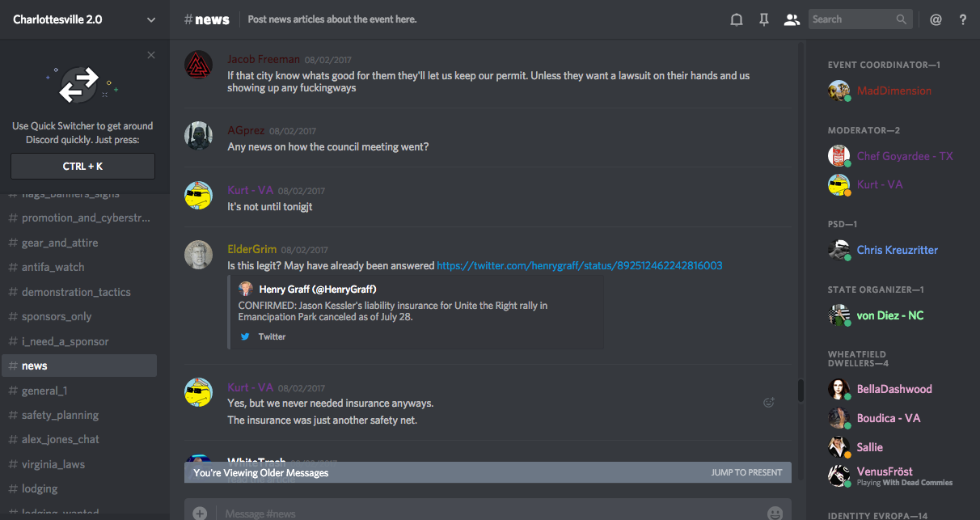The height and width of the screenshot is (520, 980).
Task: Click Henry Graff embed title
Action: click(x=317, y=289)
